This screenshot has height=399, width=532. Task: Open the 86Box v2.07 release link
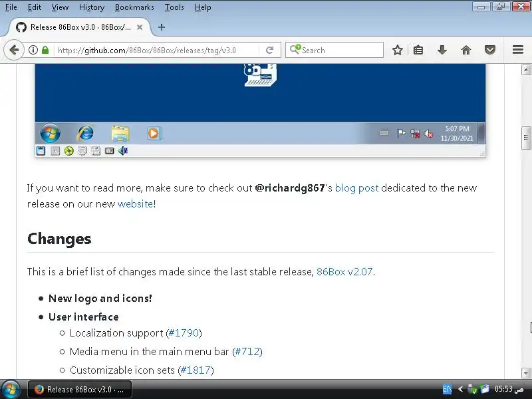pyautogui.click(x=344, y=272)
